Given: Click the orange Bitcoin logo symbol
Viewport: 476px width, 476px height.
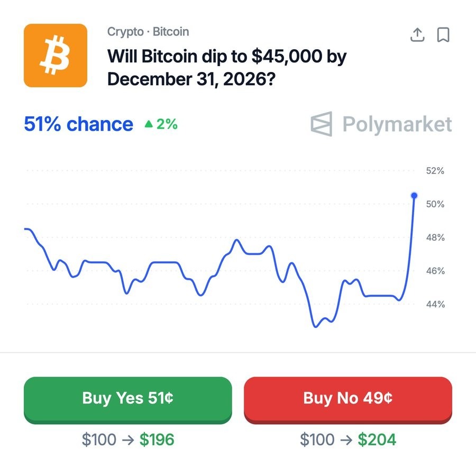Looking at the screenshot, I should tap(54, 56).
